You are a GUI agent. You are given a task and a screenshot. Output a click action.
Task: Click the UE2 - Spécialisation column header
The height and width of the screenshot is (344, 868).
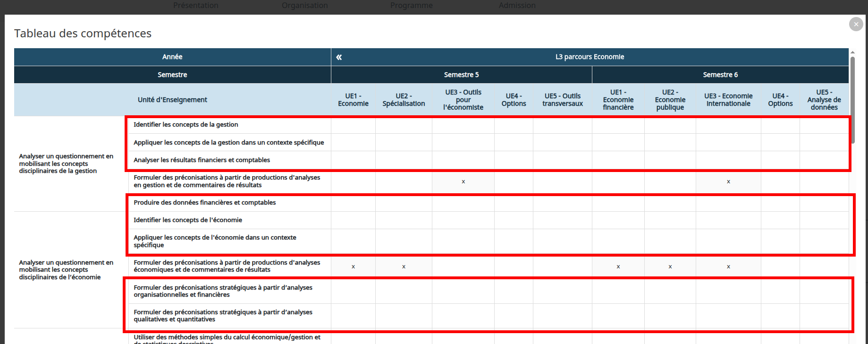tap(404, 100)
